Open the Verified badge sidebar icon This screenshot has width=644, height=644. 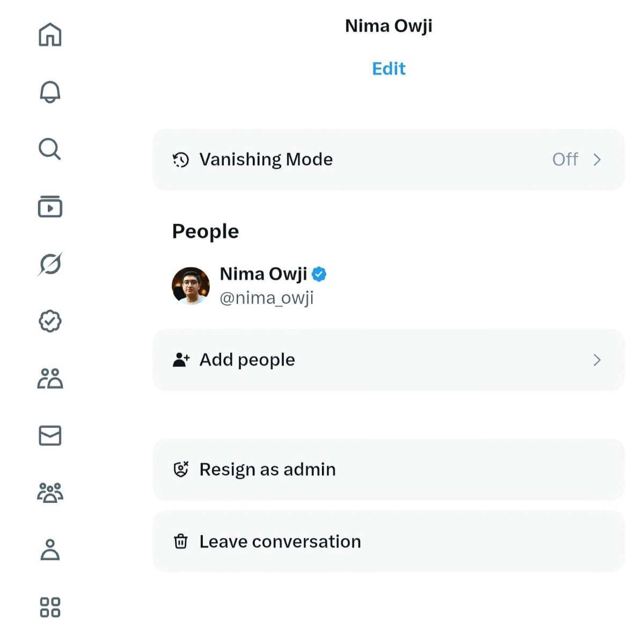tap(50, 321)
